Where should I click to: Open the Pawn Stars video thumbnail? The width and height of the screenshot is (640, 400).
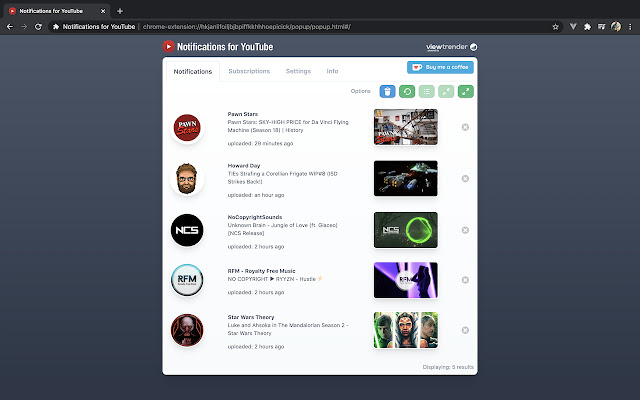pyautogui.click(x=406, y=127)
